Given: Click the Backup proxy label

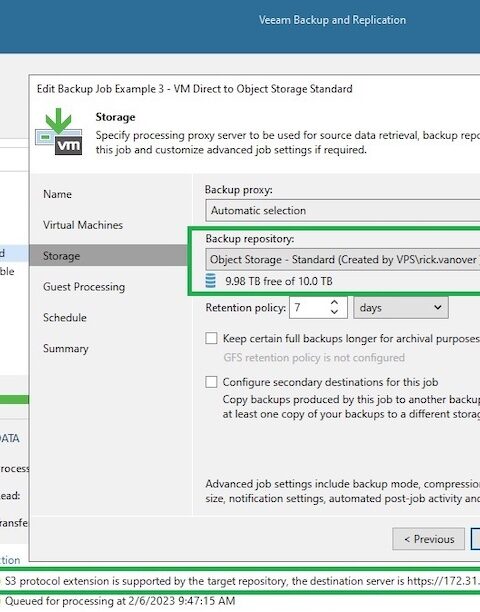Looking at the screenshot, I should click(239, 190).
